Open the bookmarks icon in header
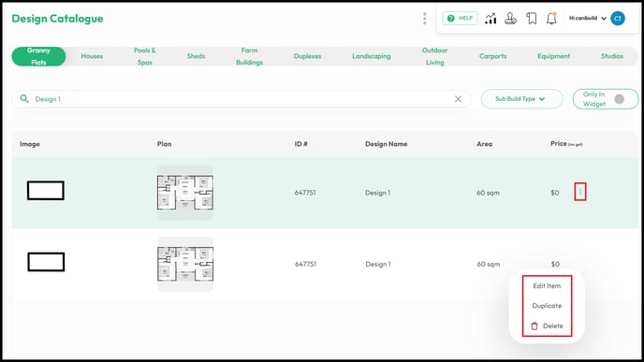This screenshot has width=644, height=362. [532, 19]
